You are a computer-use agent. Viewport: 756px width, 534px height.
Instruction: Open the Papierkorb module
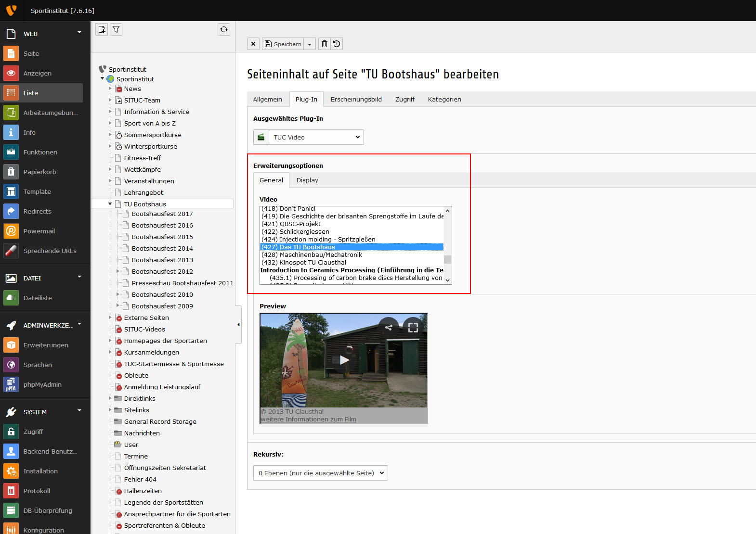point(40,172)
